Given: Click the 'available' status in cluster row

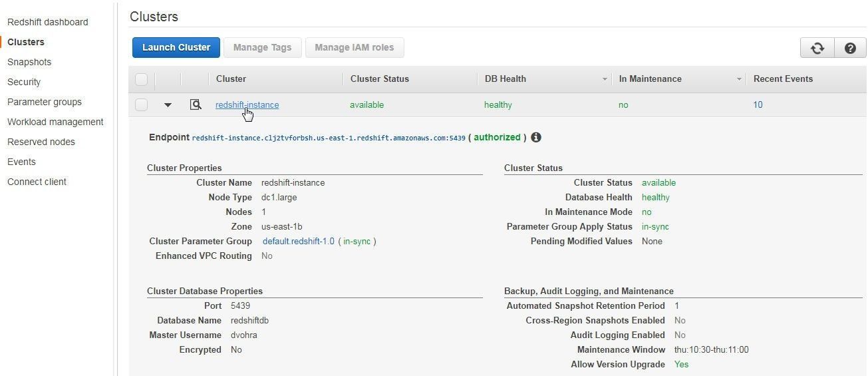Looking at the screenshot, I should 367,104.
